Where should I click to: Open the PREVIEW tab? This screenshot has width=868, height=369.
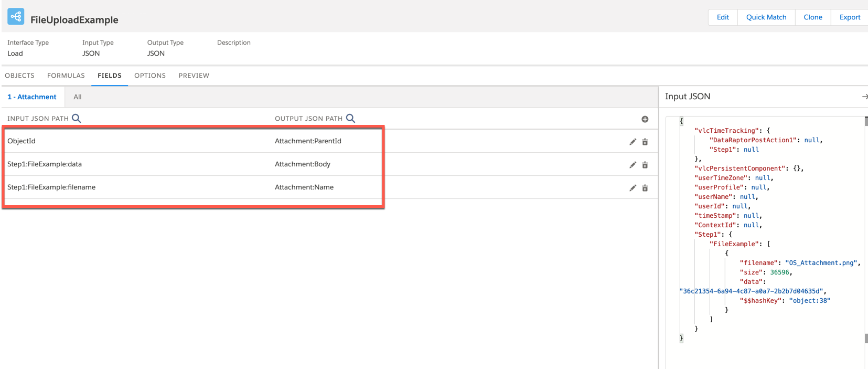[194, 76]
